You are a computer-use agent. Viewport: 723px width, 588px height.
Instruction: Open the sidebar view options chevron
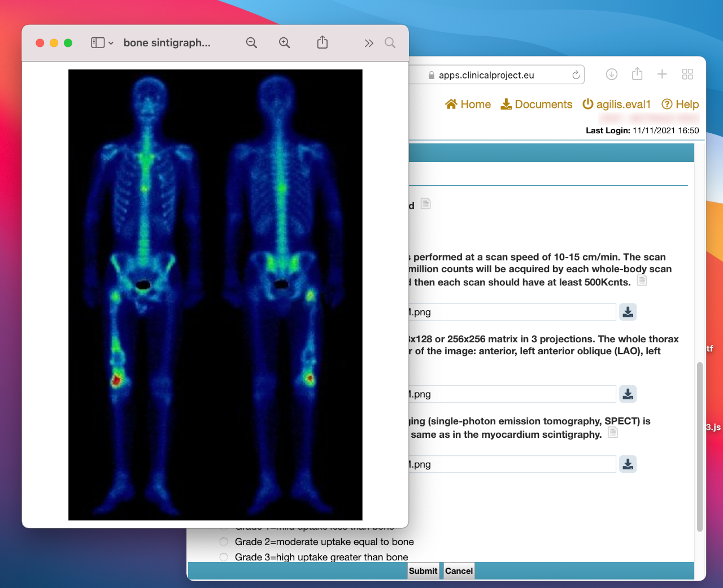(x=111, y=43)
